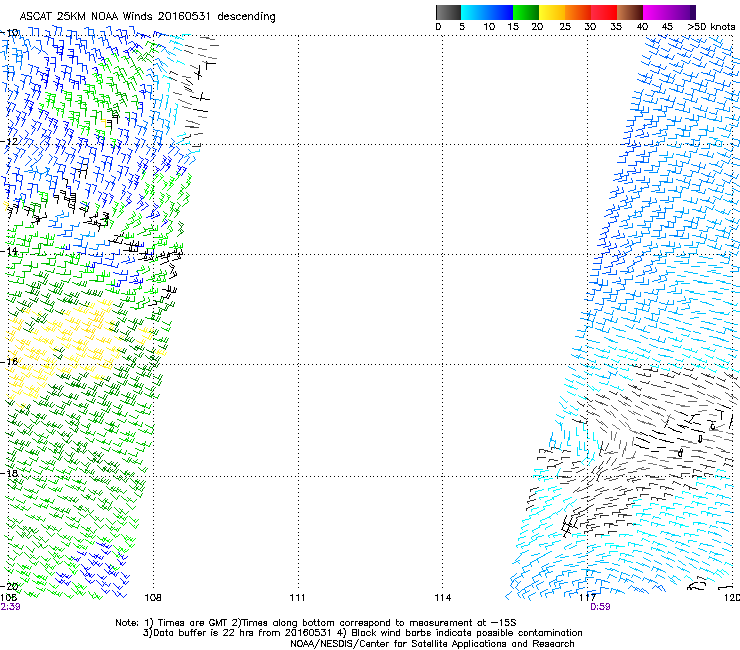Click the purple '0:59' swath time label

click(600, 607)
